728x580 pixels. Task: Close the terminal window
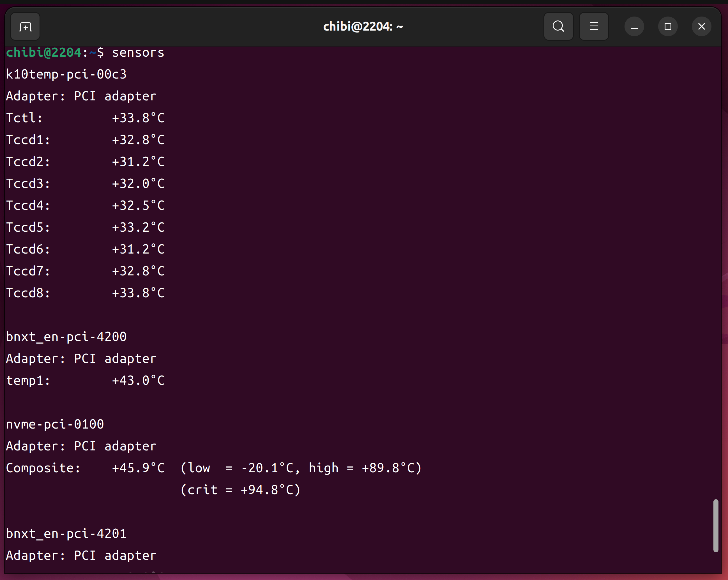[701, 27]
